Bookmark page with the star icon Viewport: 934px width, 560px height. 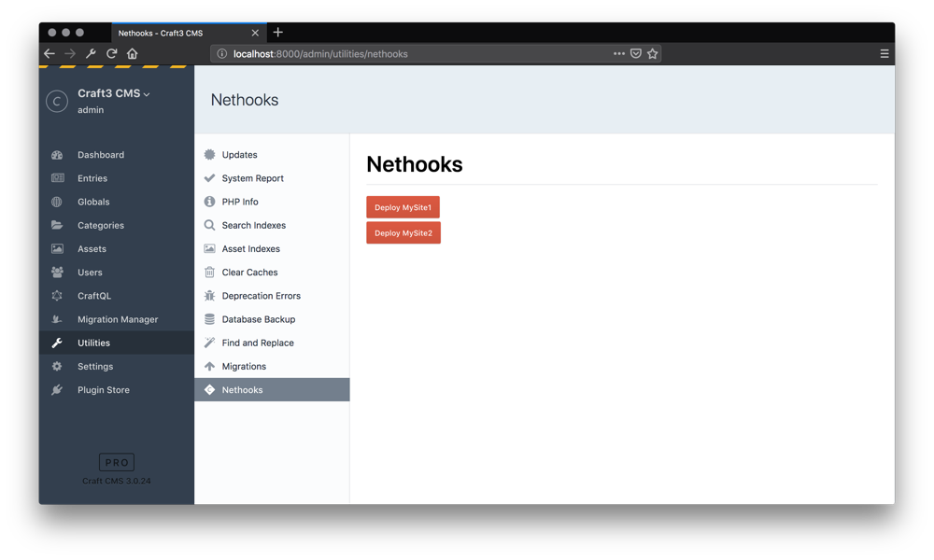point(653,53)
